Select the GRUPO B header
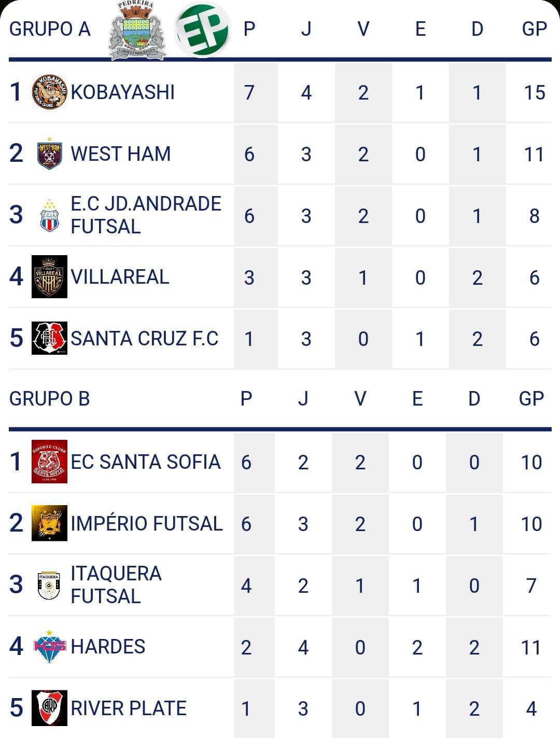Viewport: 560px width, 738px height. (50, 399)
